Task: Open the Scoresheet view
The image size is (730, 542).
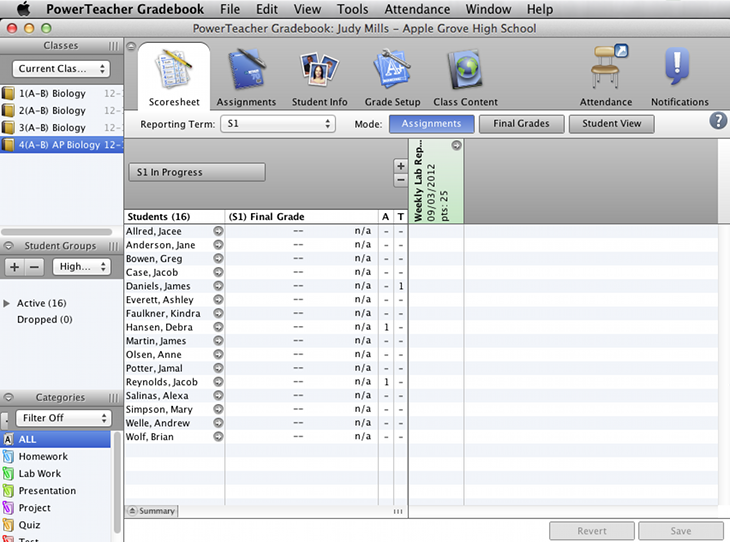Action: 174,77
